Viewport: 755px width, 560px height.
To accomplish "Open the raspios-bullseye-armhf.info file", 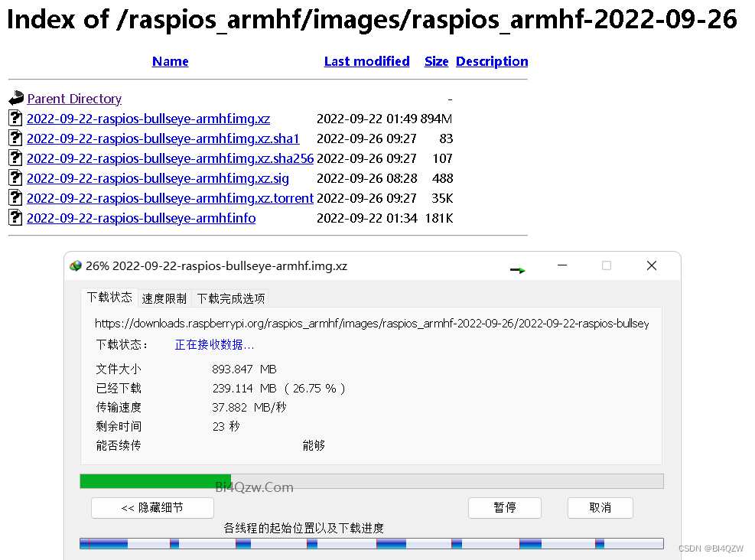I will point(141,218).
